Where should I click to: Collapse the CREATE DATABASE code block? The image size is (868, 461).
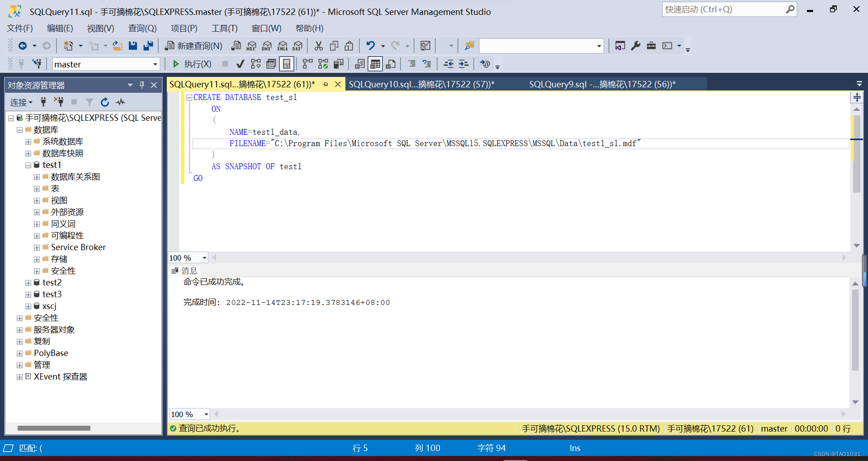pos(189,97)
